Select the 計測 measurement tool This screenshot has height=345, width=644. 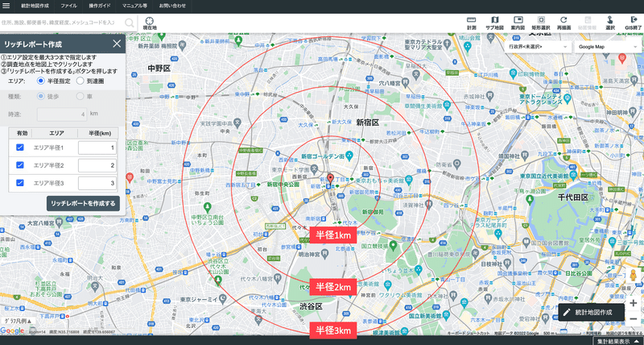[x=472, y=23]
